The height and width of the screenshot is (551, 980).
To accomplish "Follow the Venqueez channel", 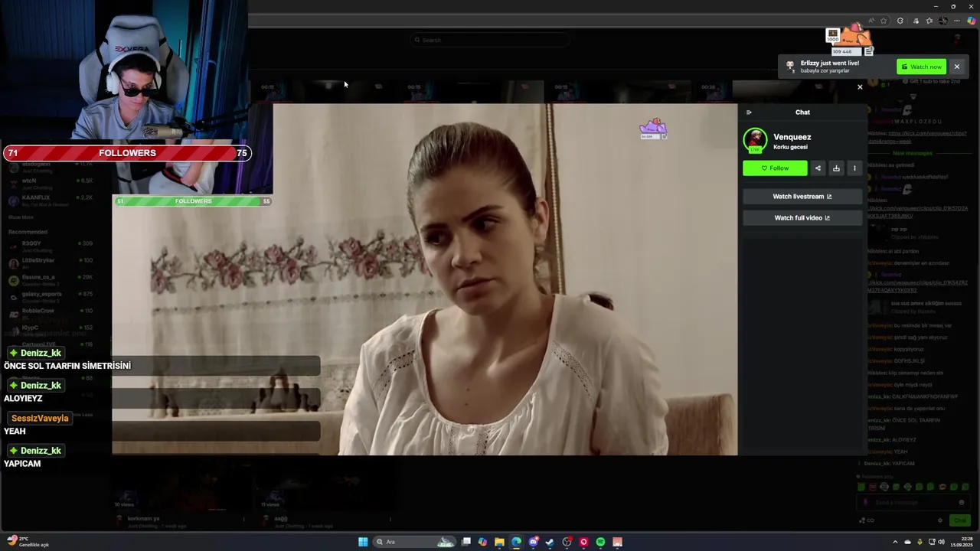I will click(x=775, y=168).
